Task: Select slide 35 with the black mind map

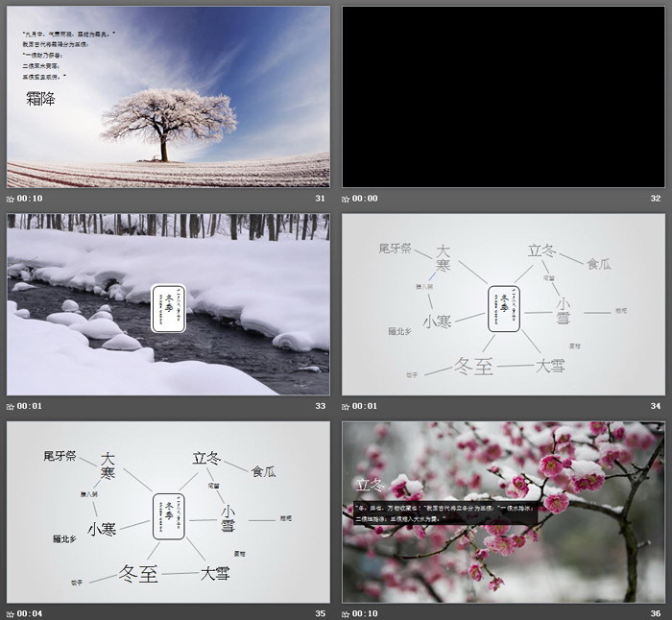Action: coord(168,512)
